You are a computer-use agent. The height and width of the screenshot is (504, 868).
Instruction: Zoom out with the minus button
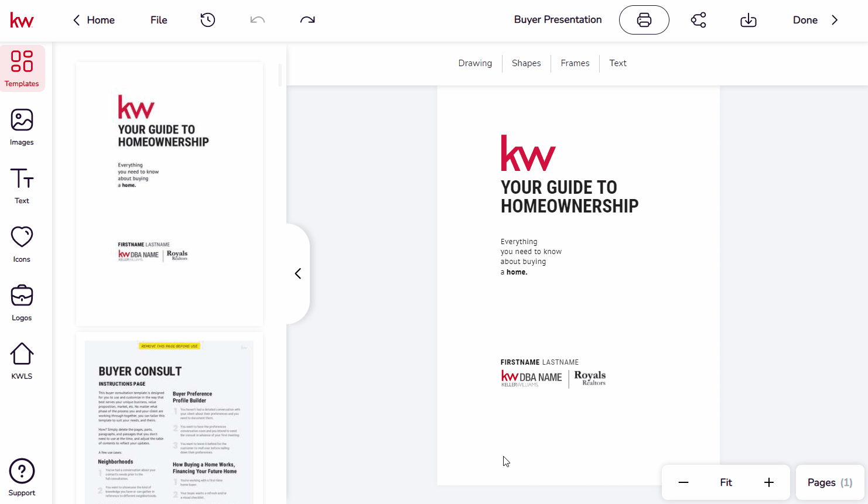tap(684, 482)
